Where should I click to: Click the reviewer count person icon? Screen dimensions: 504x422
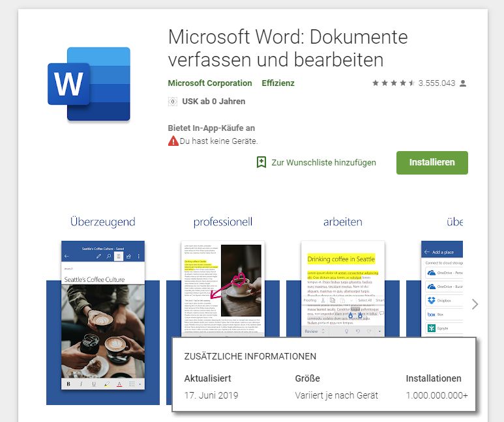pyautogui.click(x=463, y=83)
